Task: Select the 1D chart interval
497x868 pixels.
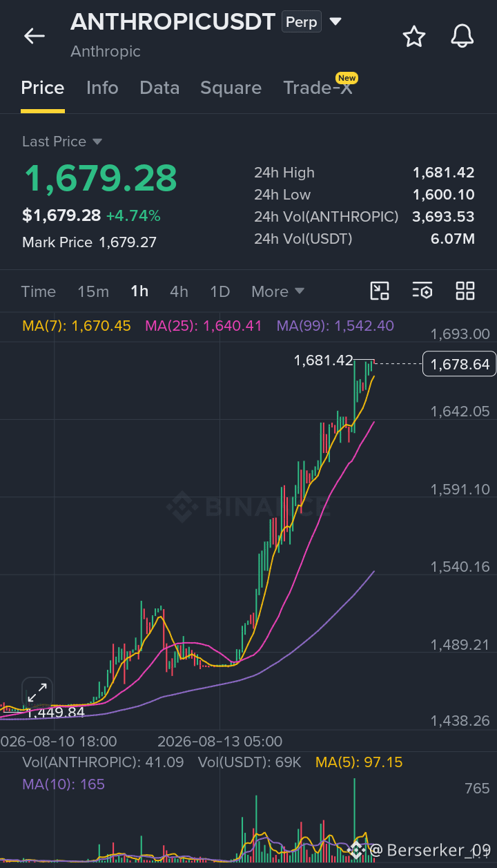Action: 220,291
